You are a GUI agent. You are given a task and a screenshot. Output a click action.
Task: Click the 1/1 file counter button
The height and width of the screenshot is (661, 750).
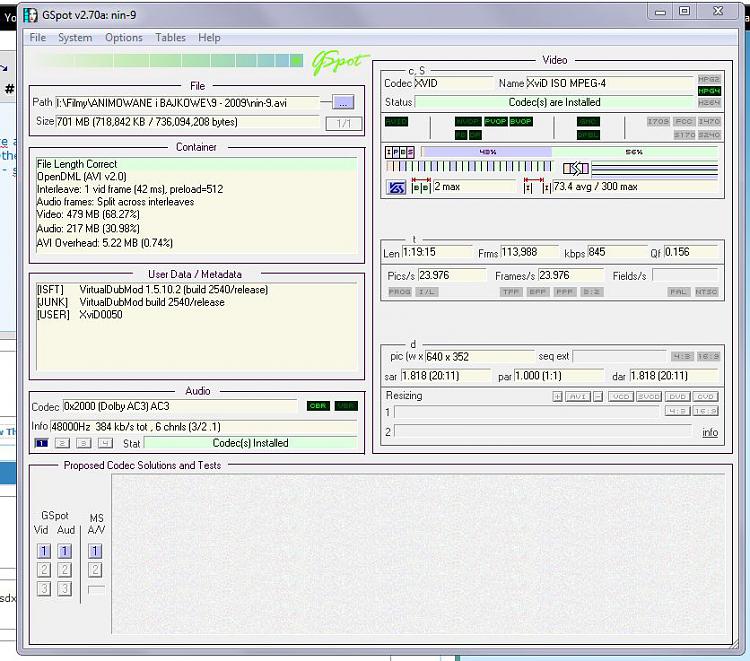(x=343, y=123)
